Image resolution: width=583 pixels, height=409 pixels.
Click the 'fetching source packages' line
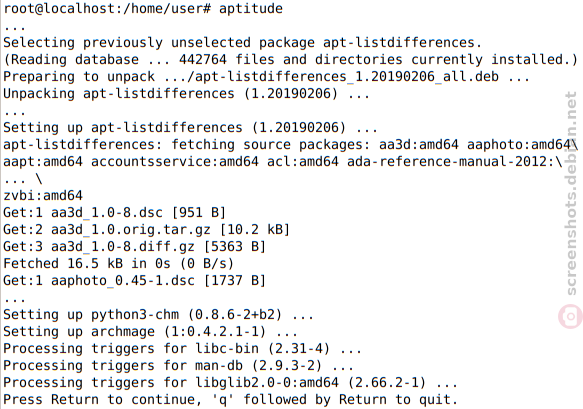point(290,144)
